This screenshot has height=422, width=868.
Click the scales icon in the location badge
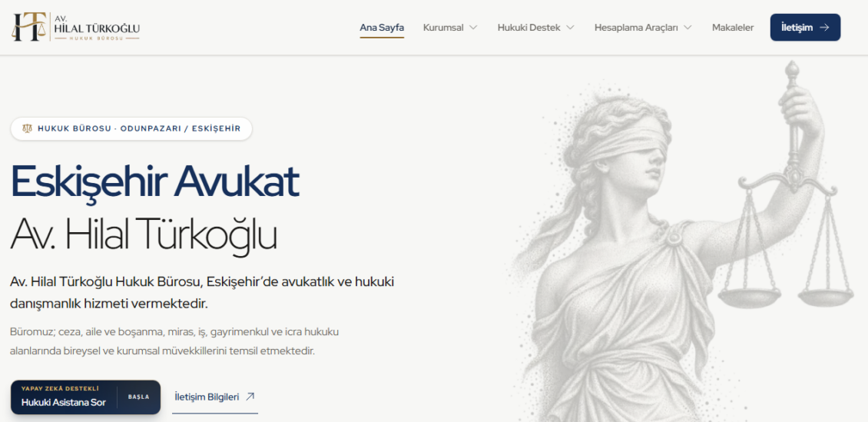tap(27, 128)
